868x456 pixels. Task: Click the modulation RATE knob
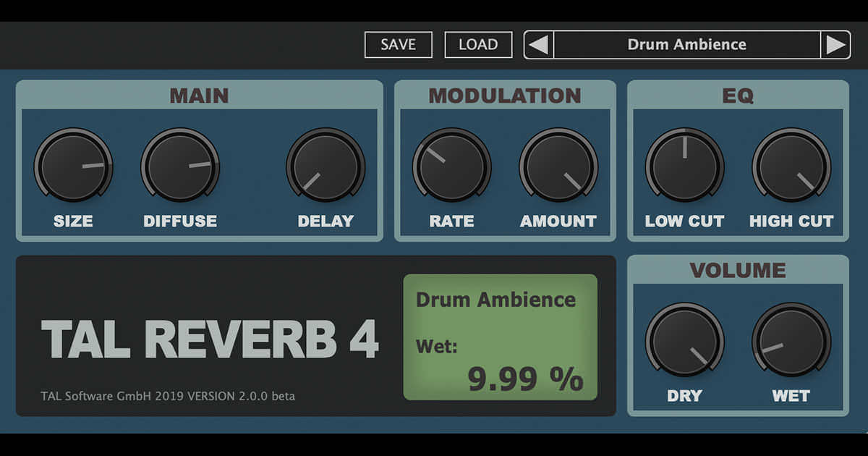coord(451,166)
